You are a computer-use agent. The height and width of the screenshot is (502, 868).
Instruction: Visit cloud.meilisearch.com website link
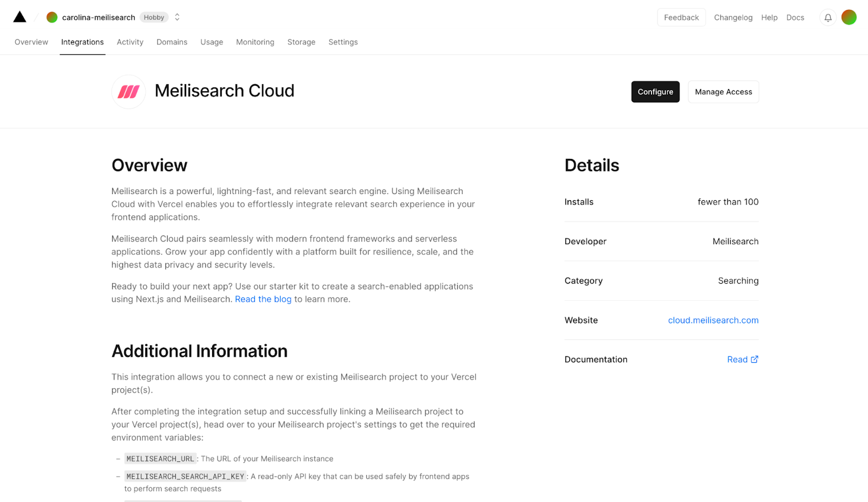[713, 320]
